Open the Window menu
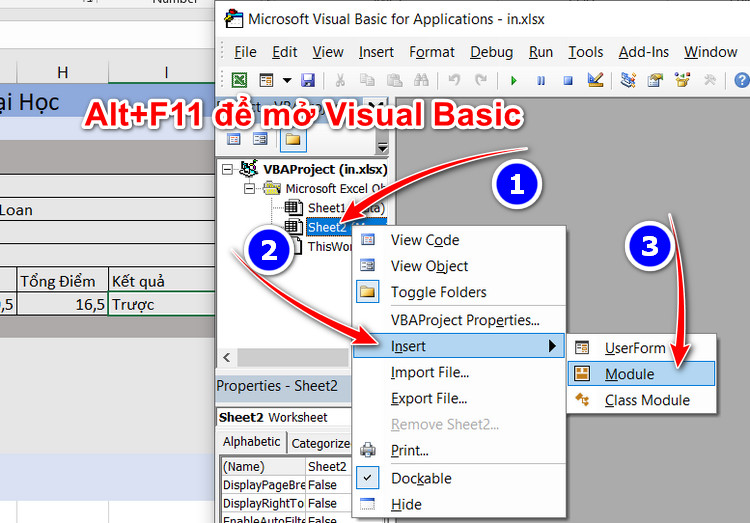The height and width of the screenshot is (523, 750). coord(711,52)
